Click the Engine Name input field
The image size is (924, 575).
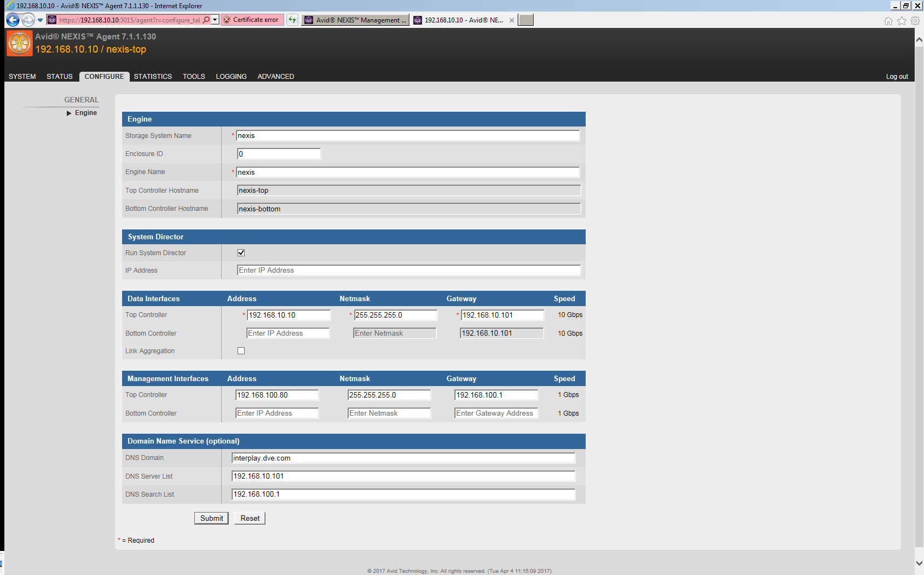(408, 172)
